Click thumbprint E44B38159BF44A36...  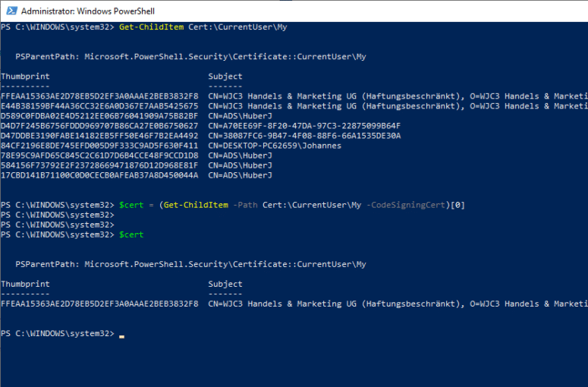tap(99, 106)
